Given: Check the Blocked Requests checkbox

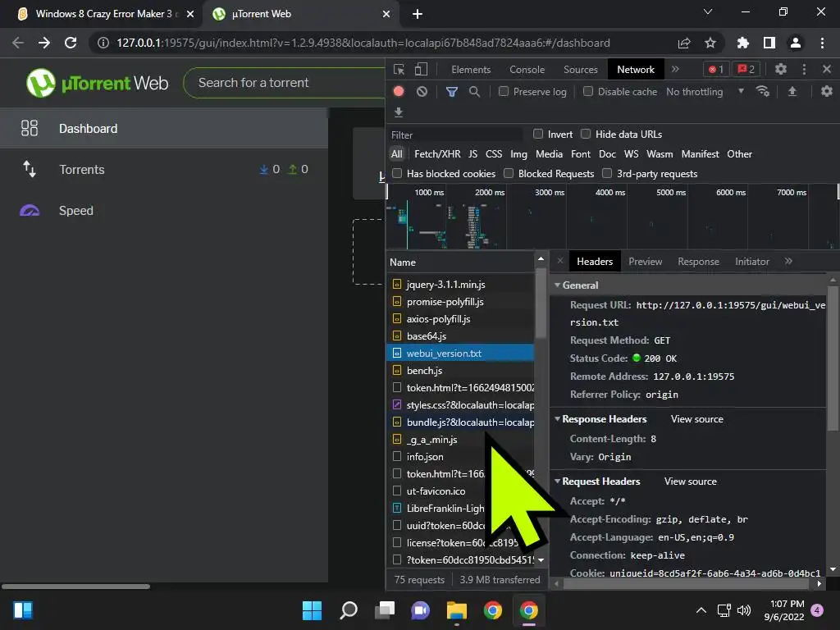Looking at the screenshot, I should click(509, 173).
